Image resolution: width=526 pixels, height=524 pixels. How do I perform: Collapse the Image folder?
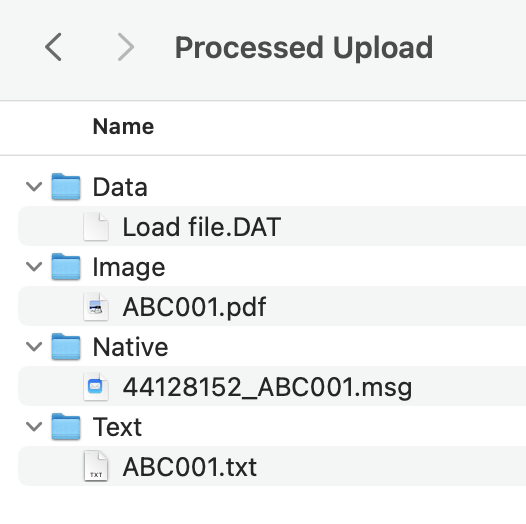click(34, 267)
